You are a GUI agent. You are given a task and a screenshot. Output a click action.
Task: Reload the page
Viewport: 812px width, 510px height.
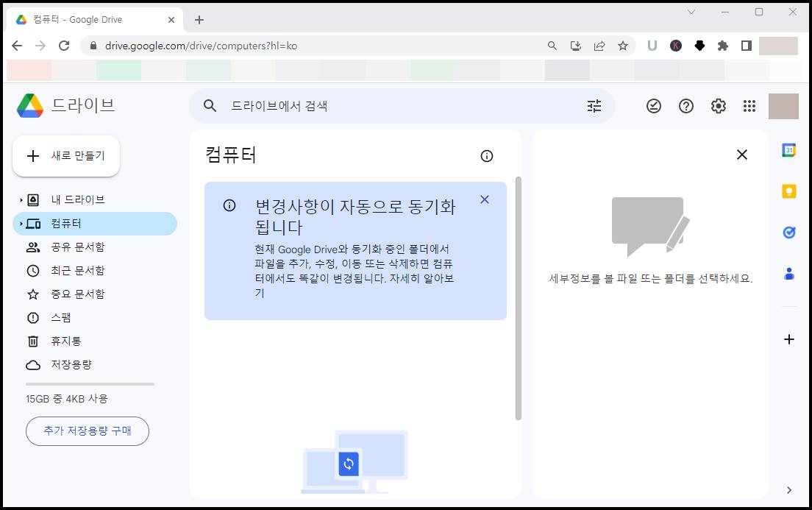point(64,46)
